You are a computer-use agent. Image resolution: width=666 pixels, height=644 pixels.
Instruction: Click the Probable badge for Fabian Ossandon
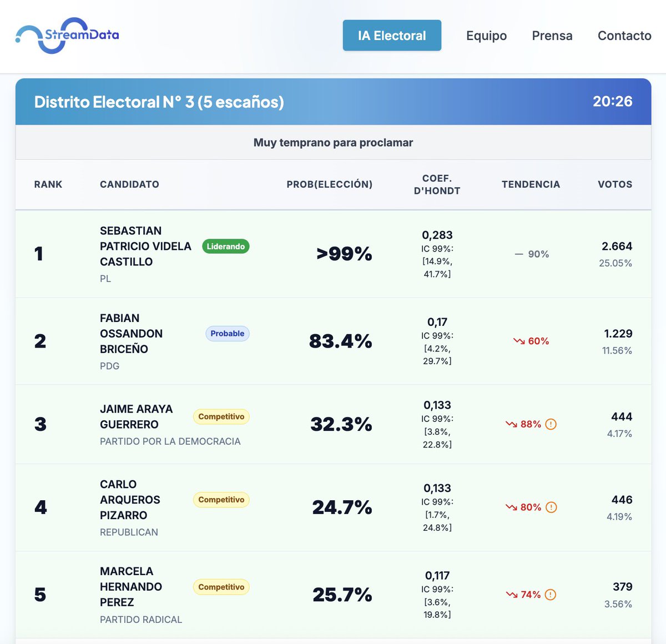[228, 334]
